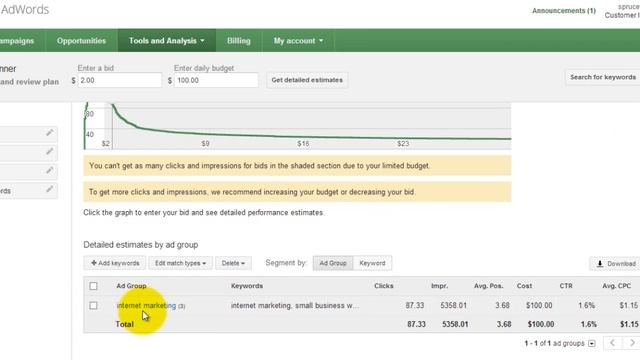Viewport: 640px width, 360px height.
Task: Segment by Keyword
Action: (x=372, y=263)
